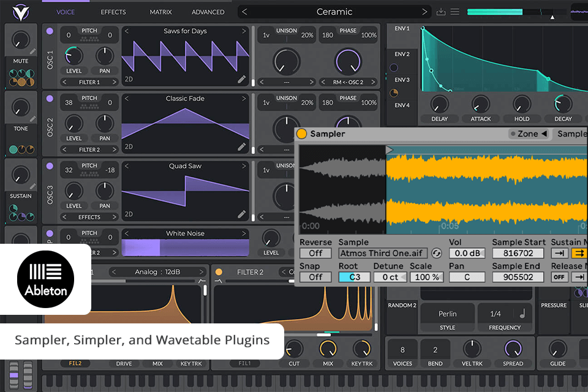Adjust the OSC 1 LEVEL knob
The height and width of the screenshot is (392, 588).
74,56
